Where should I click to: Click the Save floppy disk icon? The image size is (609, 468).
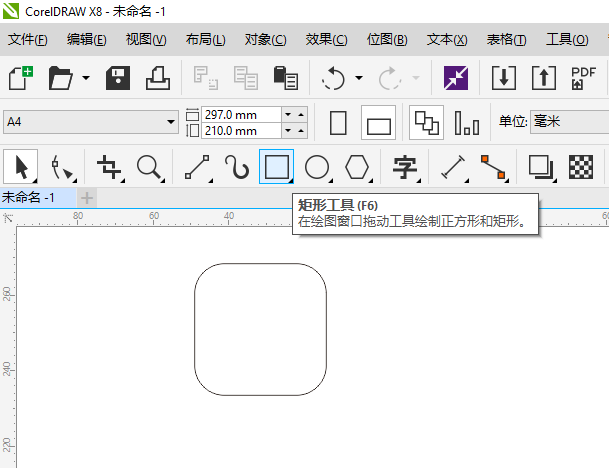[x=118, y=78]
